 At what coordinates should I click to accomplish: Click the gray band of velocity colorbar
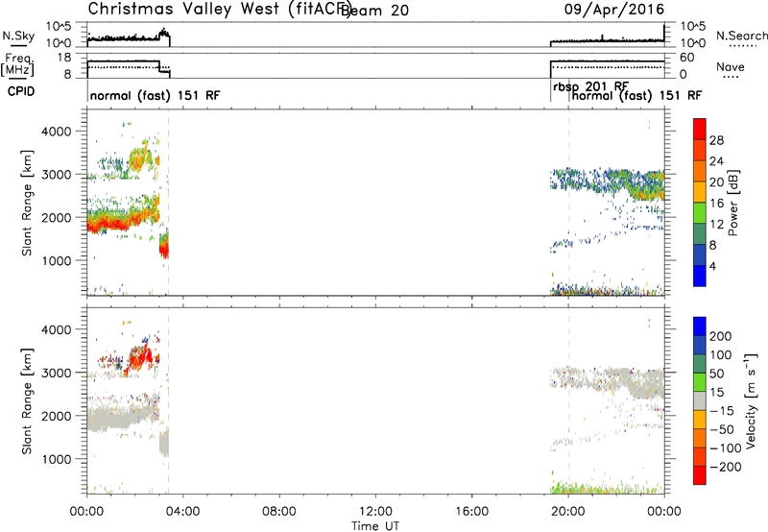(x=700, y=401)
